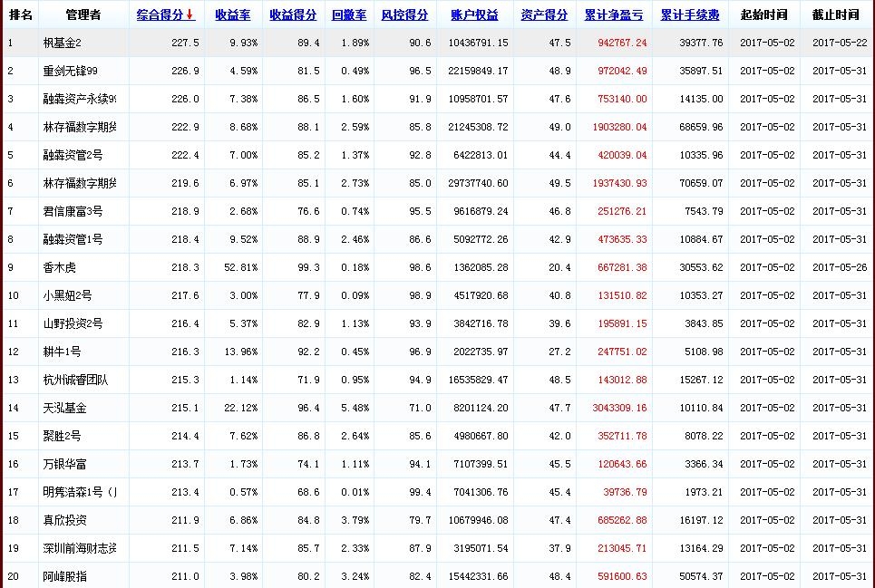
Task: Select manager 真欣投资
Action: (x=64, y=520)
